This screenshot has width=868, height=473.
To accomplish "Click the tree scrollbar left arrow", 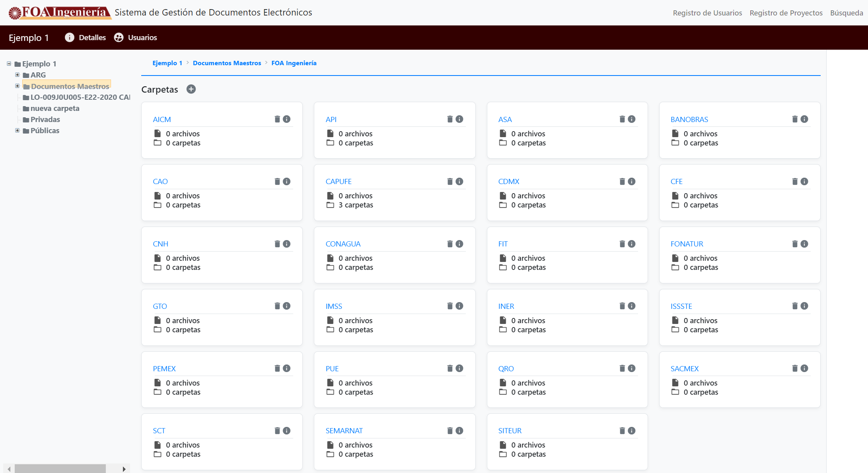I will pyautogui.click(x=9, y=469).
